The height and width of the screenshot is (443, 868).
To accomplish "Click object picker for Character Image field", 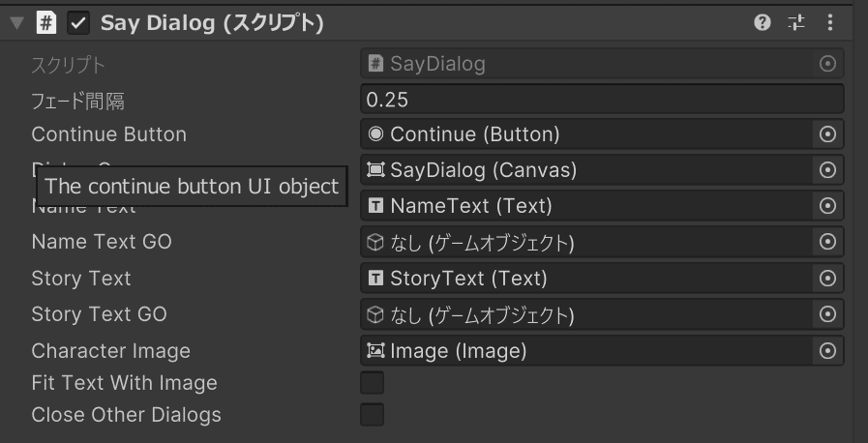I will [827, 351].
